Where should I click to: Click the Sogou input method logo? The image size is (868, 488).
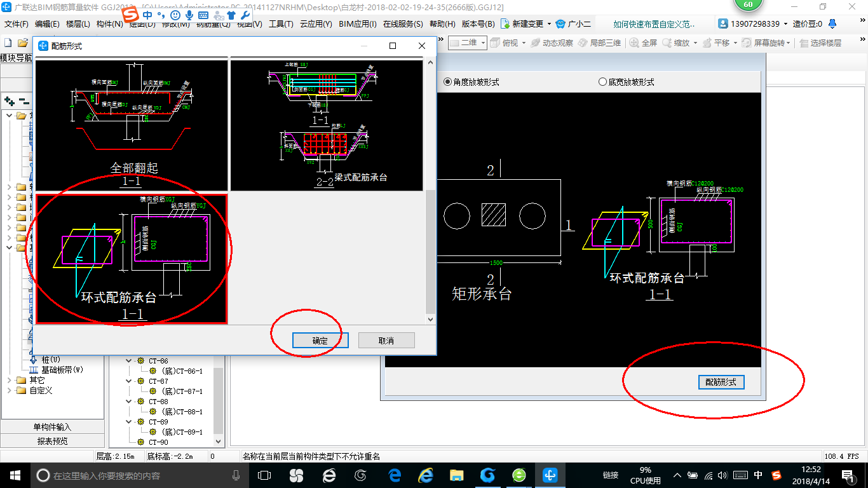click(x=130, y=14)
